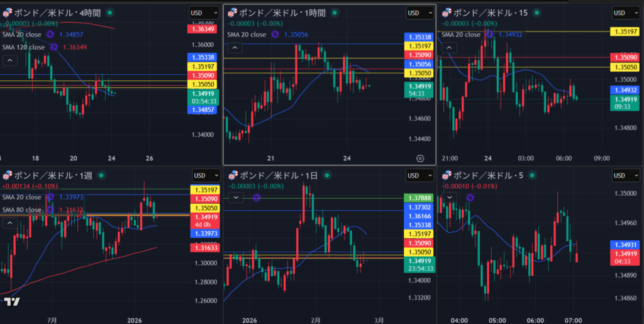644x324 pixels.
Task: Toggle market status dot on 4-hour chart
Action: click(111, 12)
